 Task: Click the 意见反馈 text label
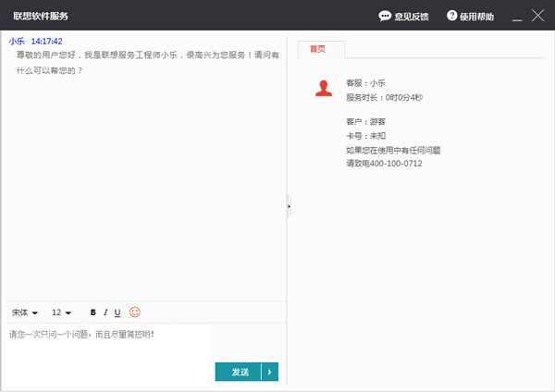click(x=412, y=17)
